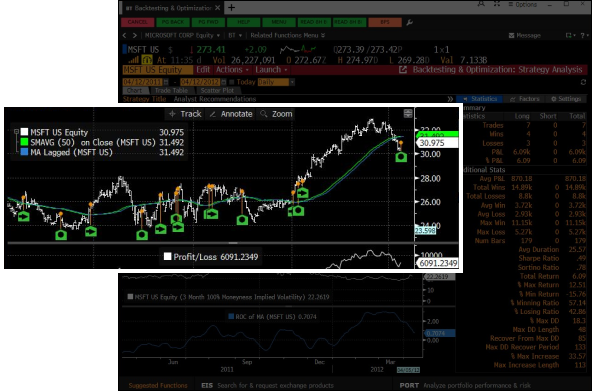Screen dimensions: 592x391
Task: Open a new tab with the plus icon
Action: (231, 8)
